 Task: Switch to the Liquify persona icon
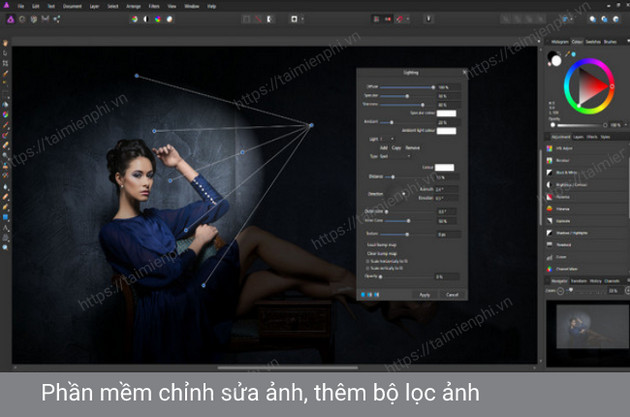point(22,19)
